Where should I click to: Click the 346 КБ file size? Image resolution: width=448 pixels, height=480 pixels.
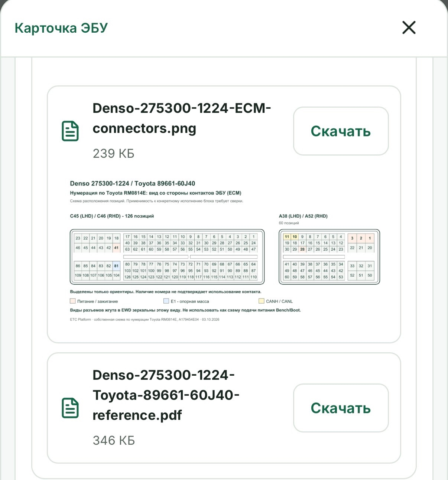point(114,440)
